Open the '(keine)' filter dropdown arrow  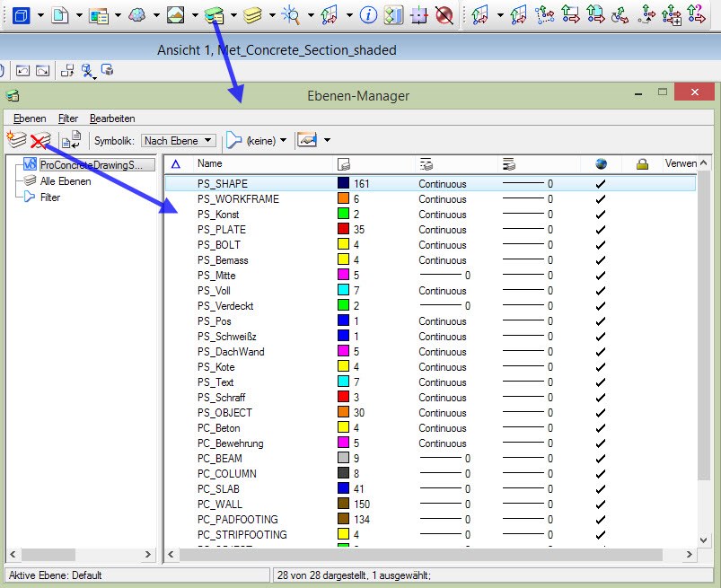click(283, 140)
